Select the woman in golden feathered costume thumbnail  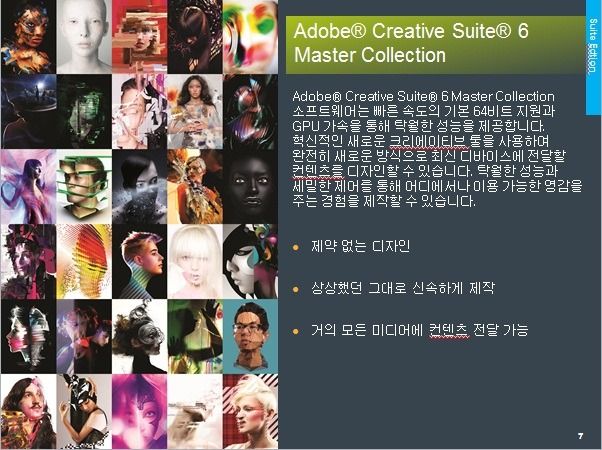tap(195, 187)
